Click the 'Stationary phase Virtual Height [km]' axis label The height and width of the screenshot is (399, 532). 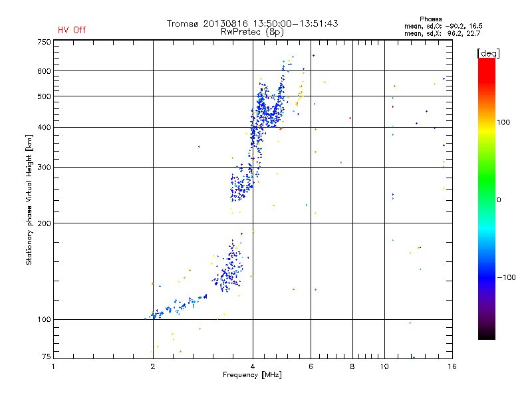[x=29, y=199]
